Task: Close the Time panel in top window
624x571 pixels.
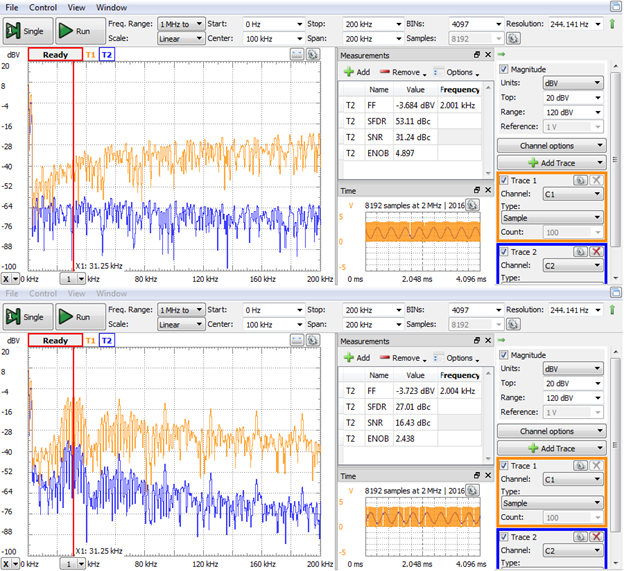Action: (x=488, y=190)
